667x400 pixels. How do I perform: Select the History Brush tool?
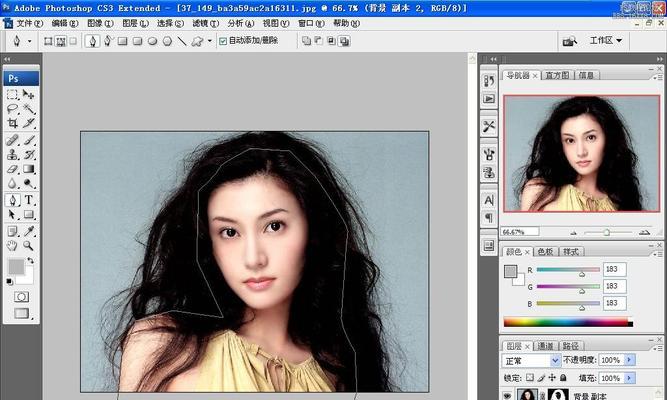tap(29, 154)
